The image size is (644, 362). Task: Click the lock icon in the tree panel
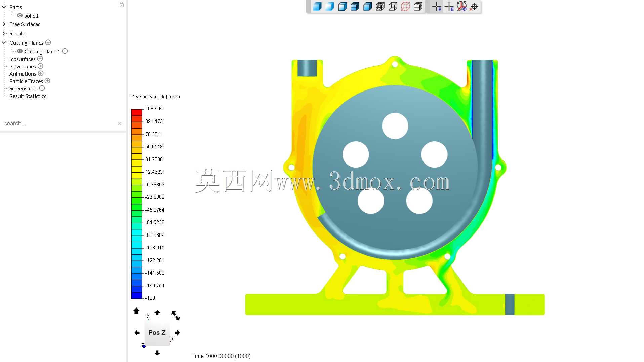pyautogui.click(x=122, y=5)
